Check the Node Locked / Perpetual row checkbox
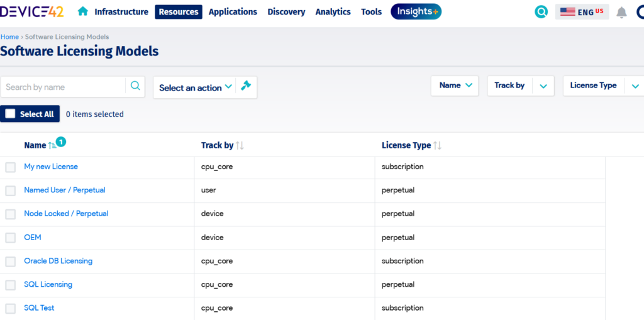644x320 pixels. click(11, 214)
